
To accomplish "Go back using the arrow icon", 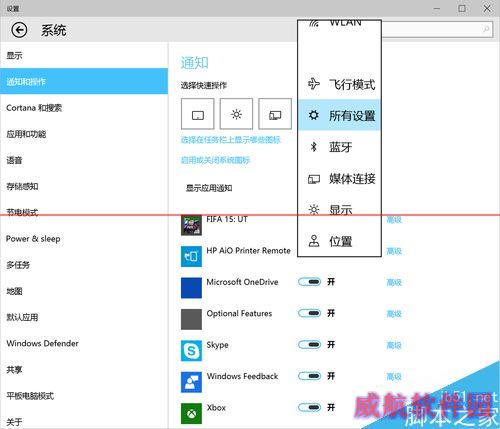I will pyautogui.click(x=19, y=30).
